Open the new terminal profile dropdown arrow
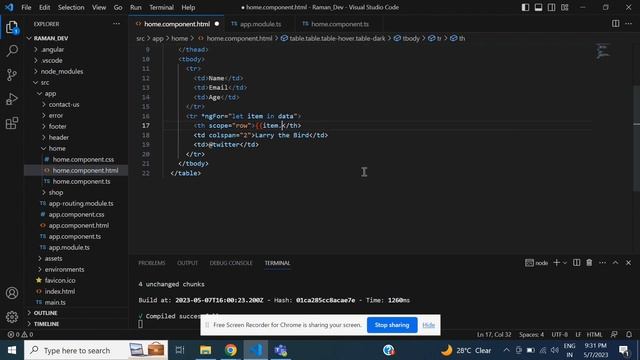The image size is (640, 360). click(x=565, y=263)
